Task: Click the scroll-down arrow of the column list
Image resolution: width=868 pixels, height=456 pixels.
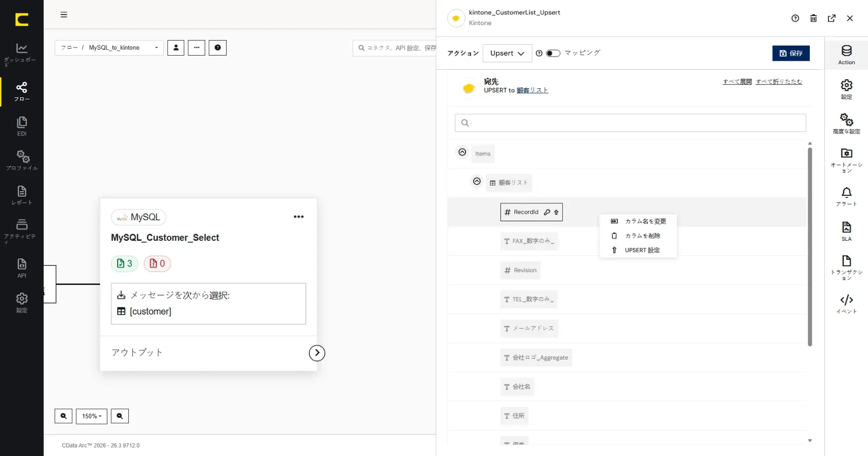Action: point(810,440)
